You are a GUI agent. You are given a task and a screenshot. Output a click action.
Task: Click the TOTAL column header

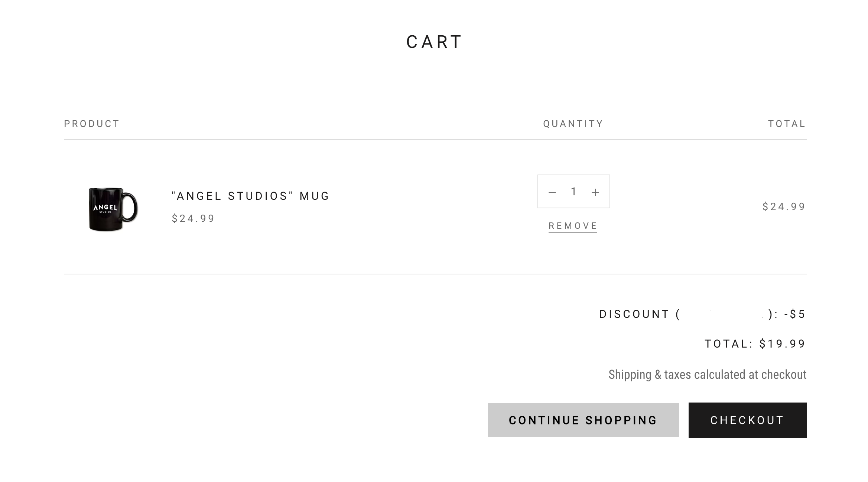point(787,124)
